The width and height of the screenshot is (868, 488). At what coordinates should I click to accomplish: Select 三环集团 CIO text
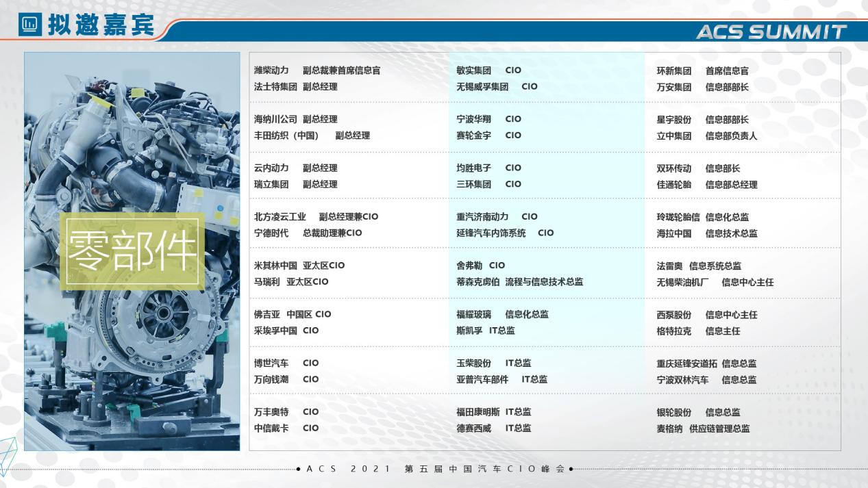[x=489, y=184]
